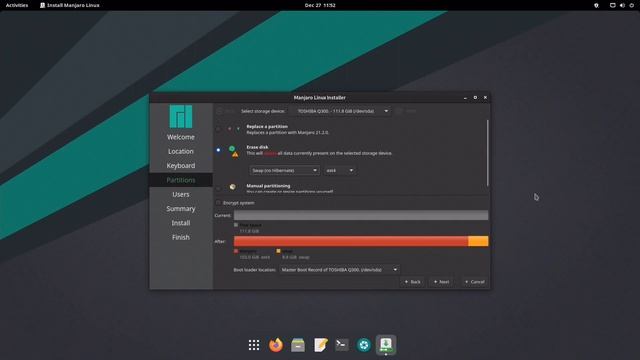640x360 pixels.
Task: Close the Manjaro Linux Installer window
Action: (x=485, y=98)
